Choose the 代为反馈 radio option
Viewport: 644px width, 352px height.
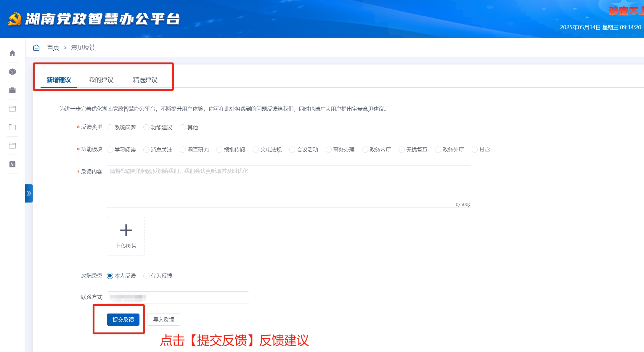[x=146, y=276]
